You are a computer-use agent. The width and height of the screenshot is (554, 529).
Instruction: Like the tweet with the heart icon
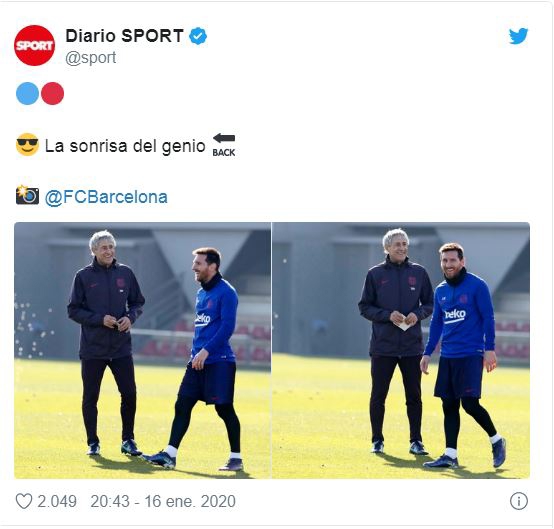pyautogui.click(x=24, y=501)
